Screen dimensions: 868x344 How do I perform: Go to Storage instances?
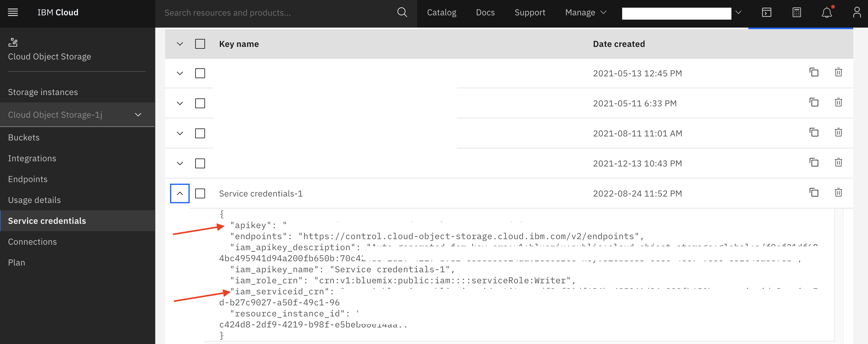(x=43, y=92)
